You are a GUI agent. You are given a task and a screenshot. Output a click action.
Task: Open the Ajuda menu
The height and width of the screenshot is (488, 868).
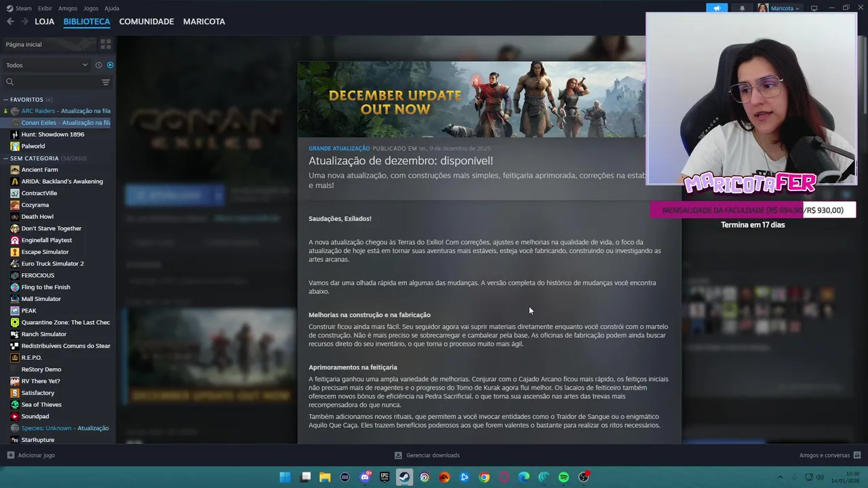pos(112,8)
